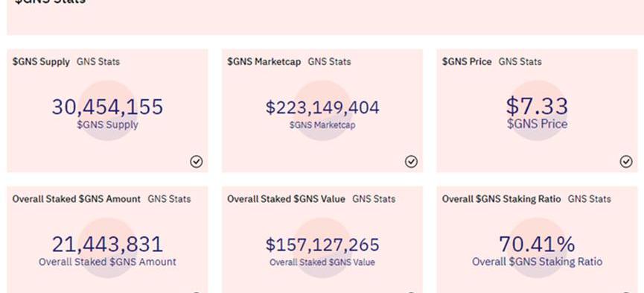Click GNS Stats link beside $GNS Supply

(98, 62)
